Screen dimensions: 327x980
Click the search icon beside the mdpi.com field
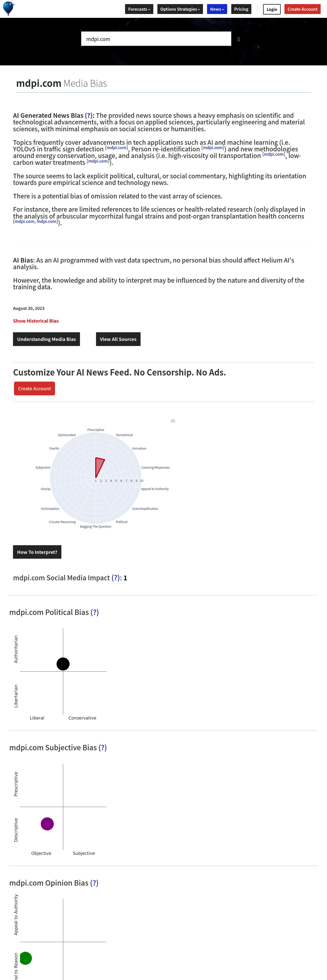pos(239,39)
